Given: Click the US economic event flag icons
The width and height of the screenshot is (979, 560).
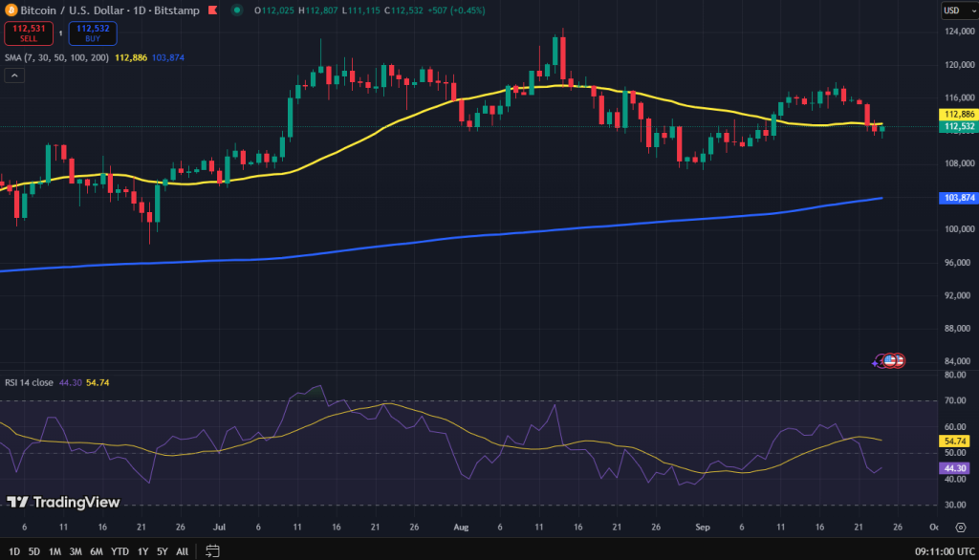Looking at the screenshot, I should coord(894,360).
